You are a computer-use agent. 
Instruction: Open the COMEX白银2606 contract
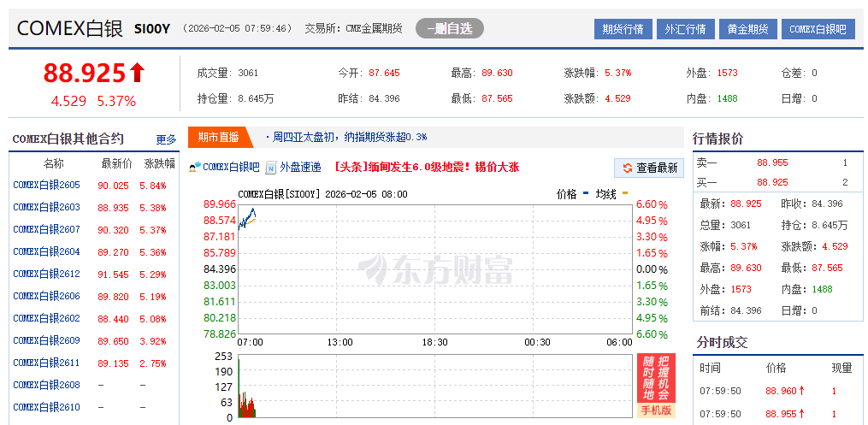tap(46, 296)
